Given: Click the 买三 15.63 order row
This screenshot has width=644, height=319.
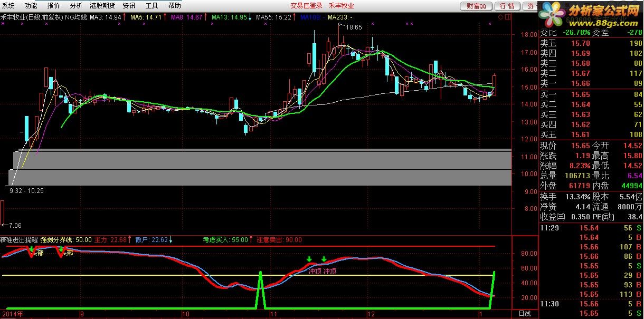Looking at the screenshot, I should [x=591, y=114].
